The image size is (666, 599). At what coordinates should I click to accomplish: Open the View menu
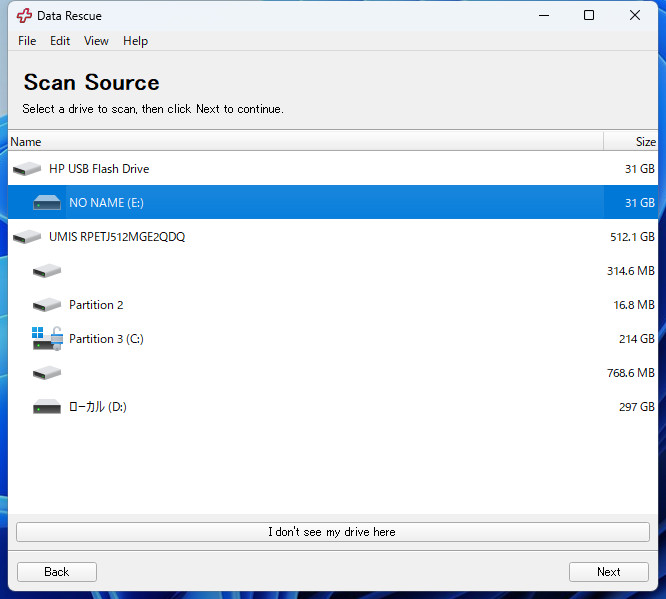[96, 41]
